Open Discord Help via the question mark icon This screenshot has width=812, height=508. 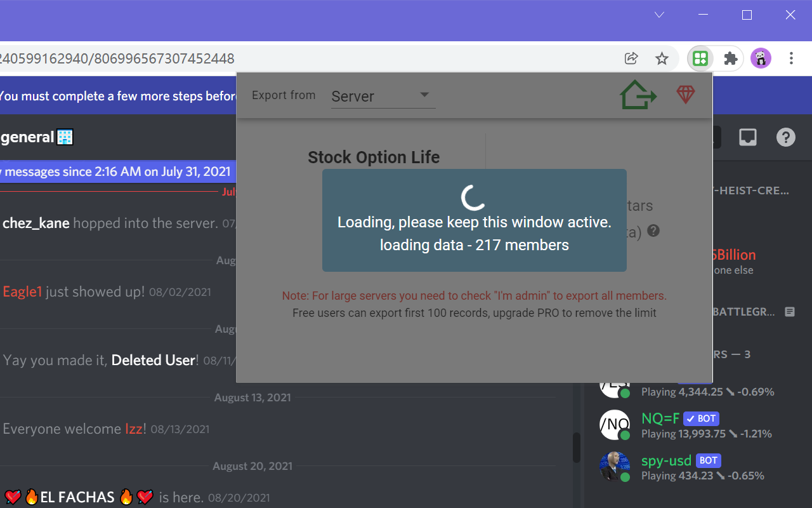coord(785,137)
